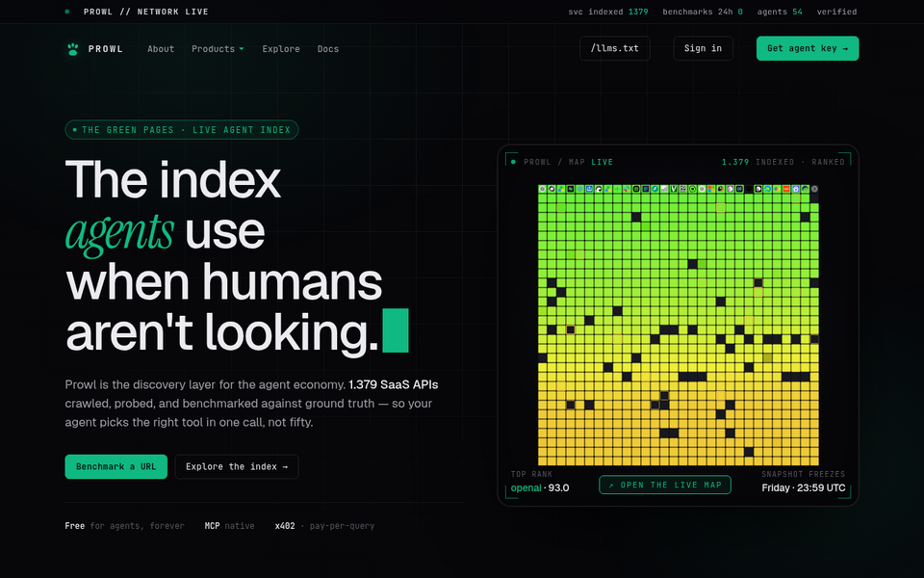Open the /llms.txt button
The width and height of the screenshot is (924, 578).
615,48
